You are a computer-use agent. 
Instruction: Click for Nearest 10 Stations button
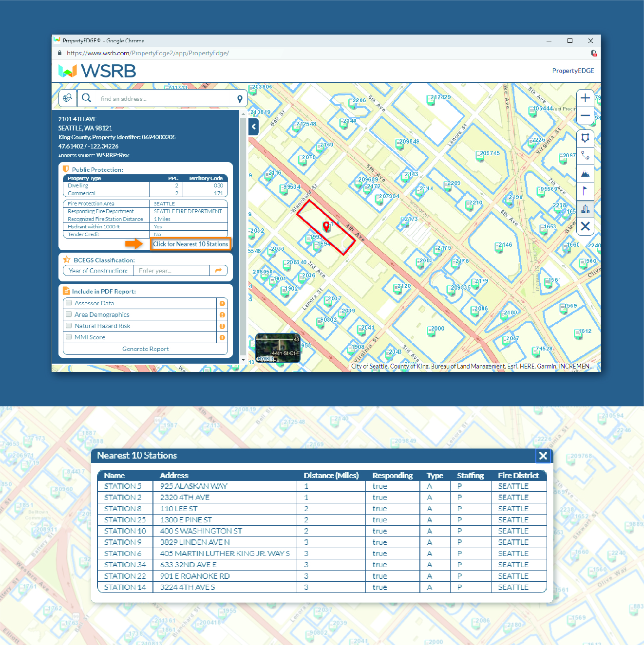click(x=190, y=244)
